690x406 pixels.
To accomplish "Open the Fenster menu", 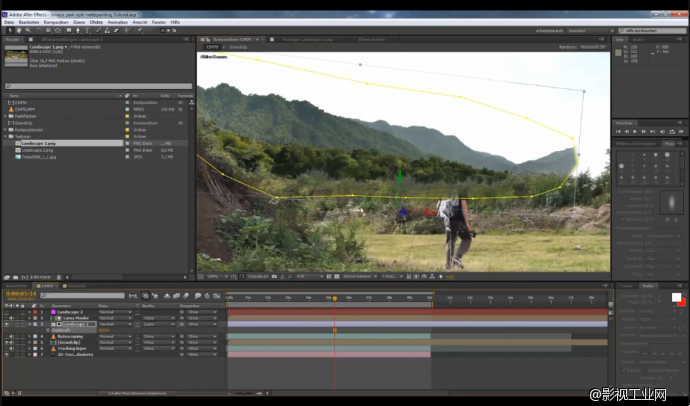I will (159, 22).
